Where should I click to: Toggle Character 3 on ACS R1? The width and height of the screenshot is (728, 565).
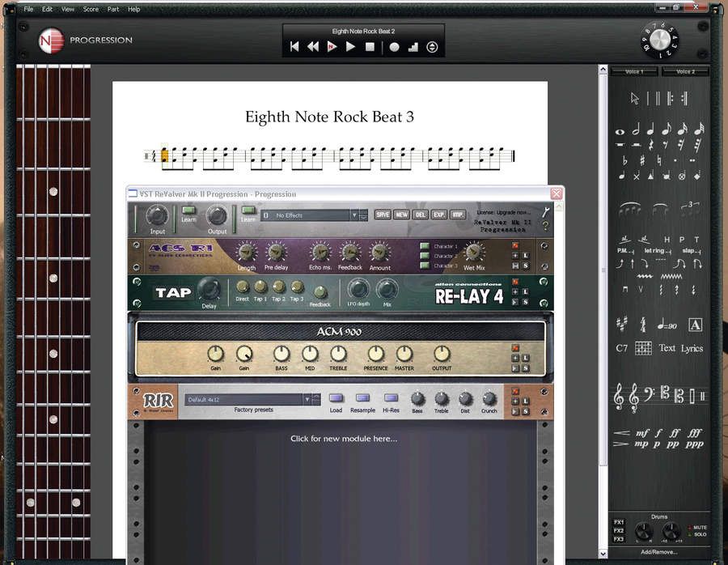point(425,266)
